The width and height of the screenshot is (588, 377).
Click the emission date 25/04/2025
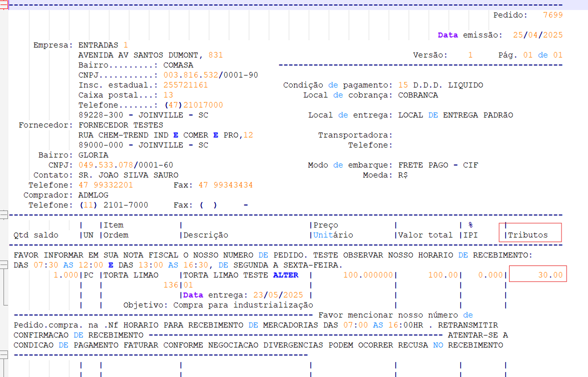click(538, 35)
